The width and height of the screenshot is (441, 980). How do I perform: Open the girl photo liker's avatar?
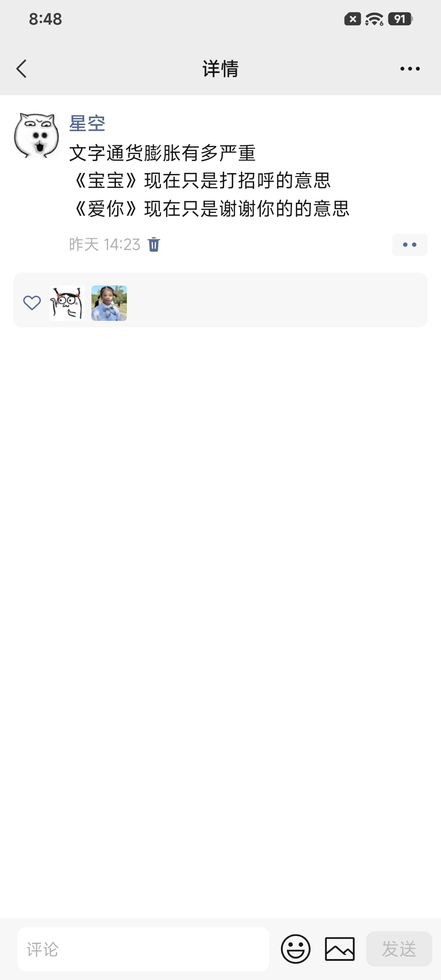click(109, 303)
